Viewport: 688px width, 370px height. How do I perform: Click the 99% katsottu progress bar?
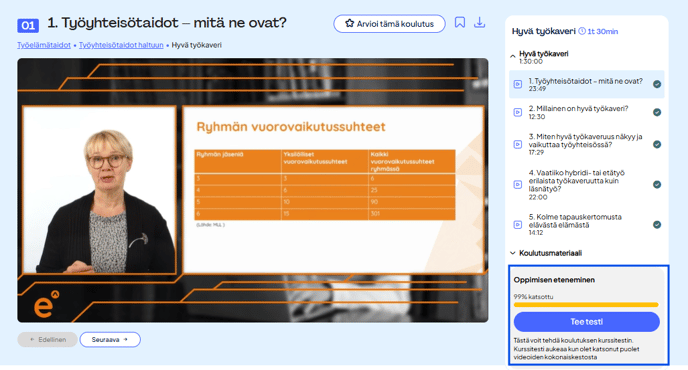[586, 305]
